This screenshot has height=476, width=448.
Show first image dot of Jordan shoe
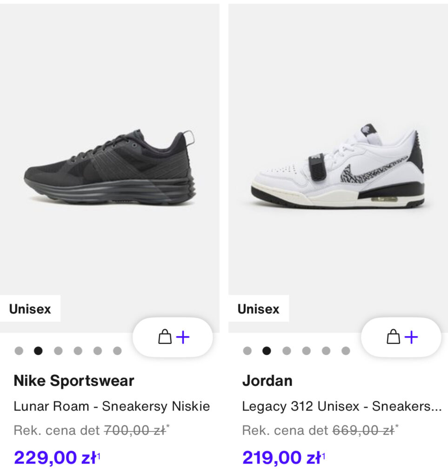(x=247, y=351)
